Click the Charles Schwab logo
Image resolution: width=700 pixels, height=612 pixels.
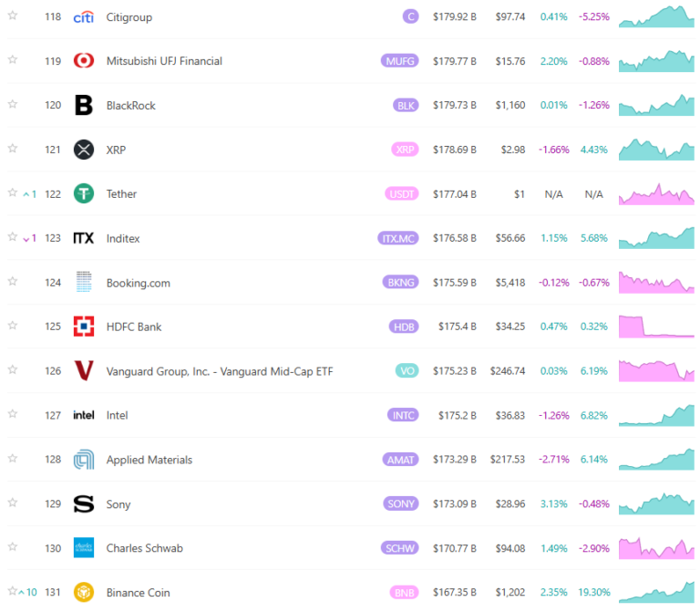pos(84,548)
